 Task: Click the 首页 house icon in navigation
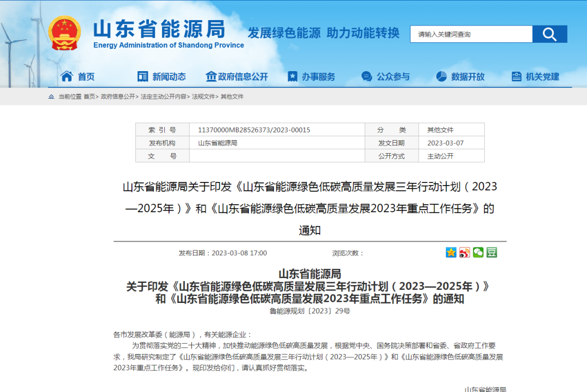[x=67, y=77]
